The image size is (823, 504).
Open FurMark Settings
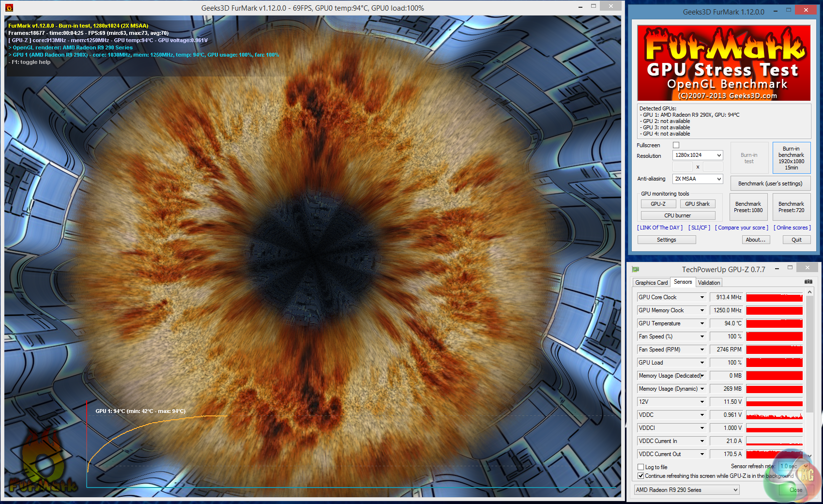[667, 240]
